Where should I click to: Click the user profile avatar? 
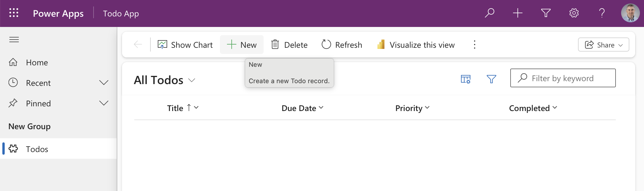[x=630, y=13]
